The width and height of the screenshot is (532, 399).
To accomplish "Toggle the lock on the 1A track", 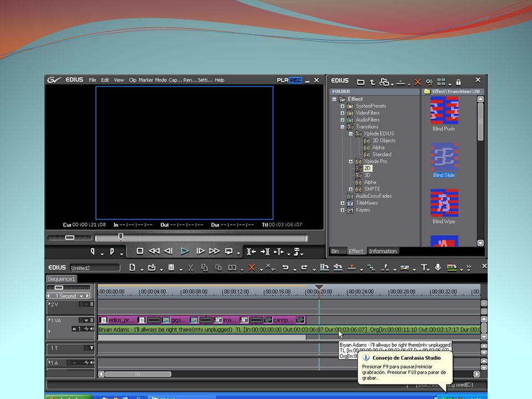I will 69,362.
